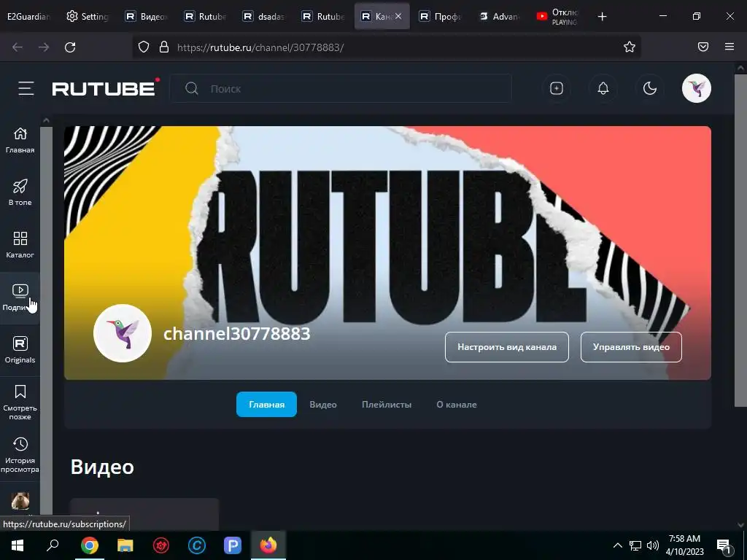This screenshot has width=747, height=560.
Task: Click the RUTUBE logo in the header
Action: pos(105,87)
